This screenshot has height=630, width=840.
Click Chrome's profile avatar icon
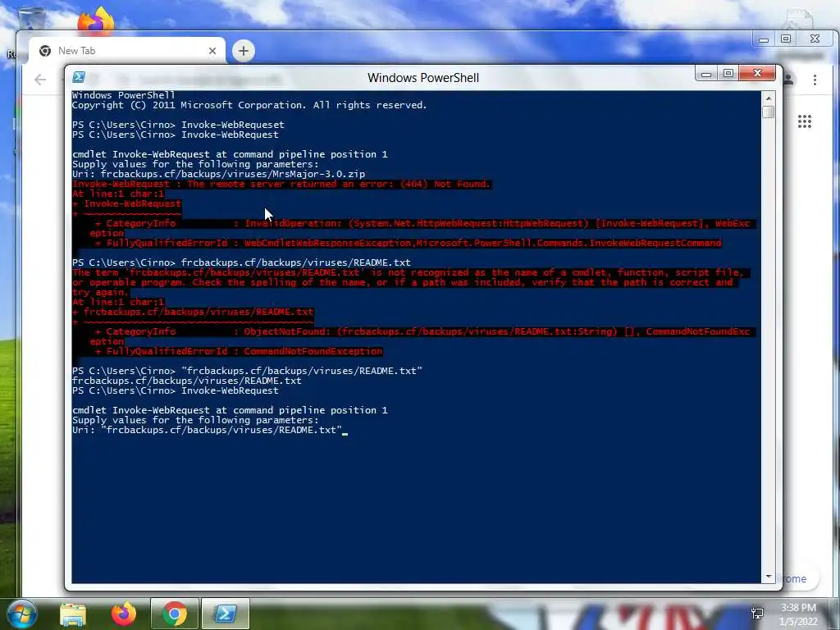click(788, 80)
